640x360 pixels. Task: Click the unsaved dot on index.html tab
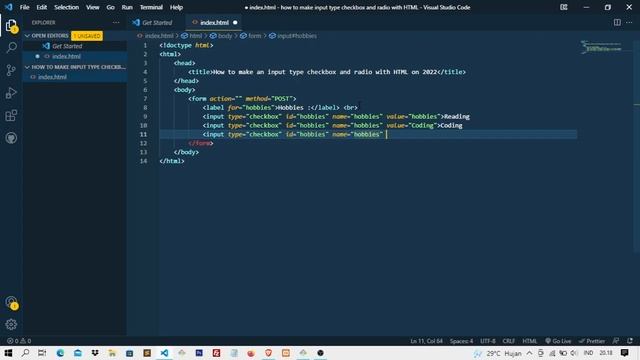pos(235,22)
